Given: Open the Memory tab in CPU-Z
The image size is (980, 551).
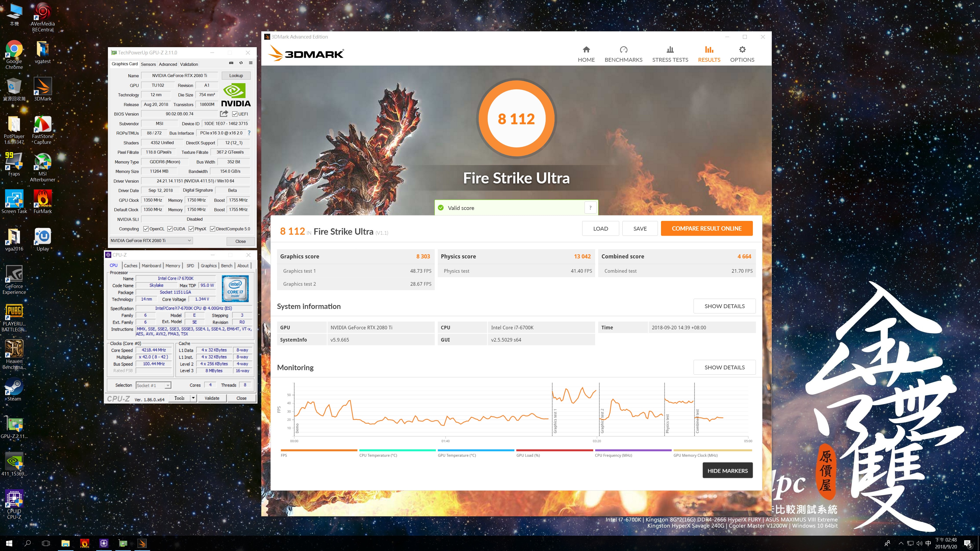Looking at the screenshot, I should click(x=173, y=266).
